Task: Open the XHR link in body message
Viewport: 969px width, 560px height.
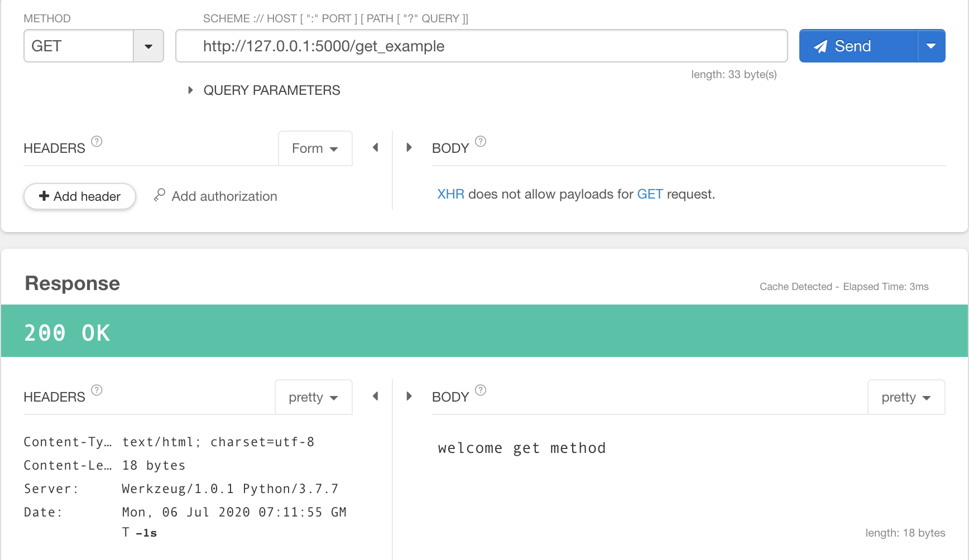Action: (x=450, y=194)
